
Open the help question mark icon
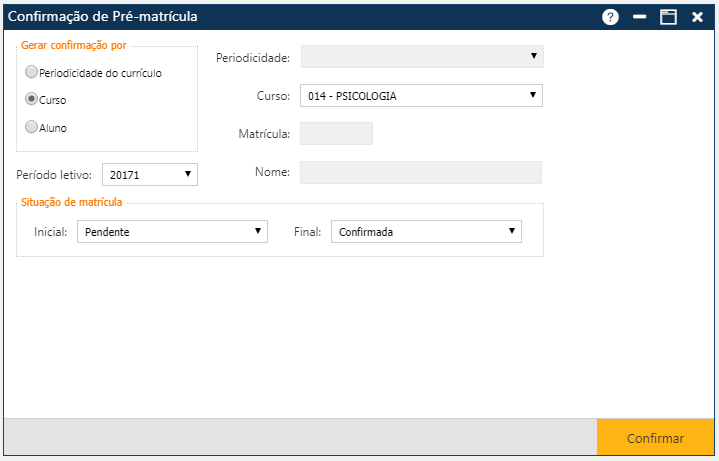point(610,17)
